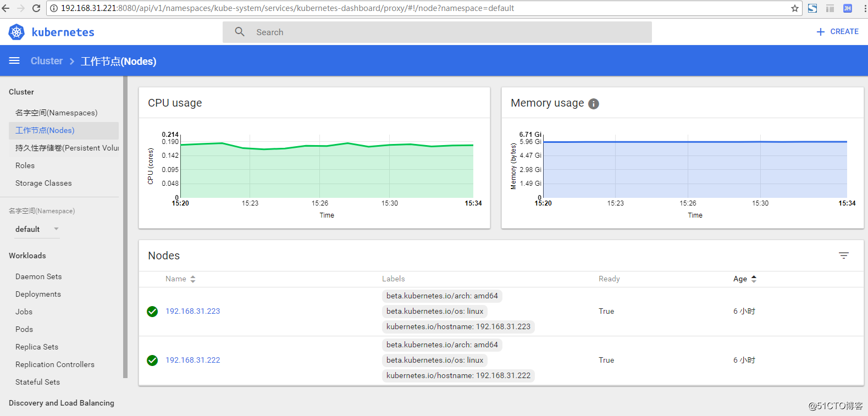
Task: Click the Age value for node 192.168.31.223
Action: (744, 311)
